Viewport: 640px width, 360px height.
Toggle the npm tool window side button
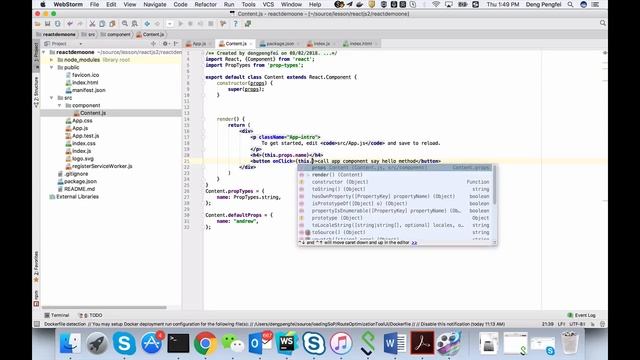pos(36,298)
